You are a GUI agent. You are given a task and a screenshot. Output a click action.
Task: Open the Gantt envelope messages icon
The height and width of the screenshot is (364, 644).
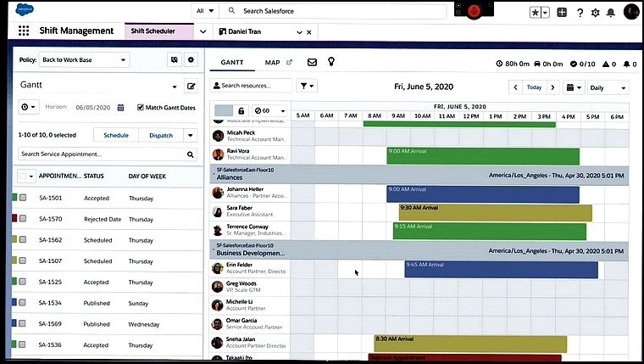click(x=312, y=62)
